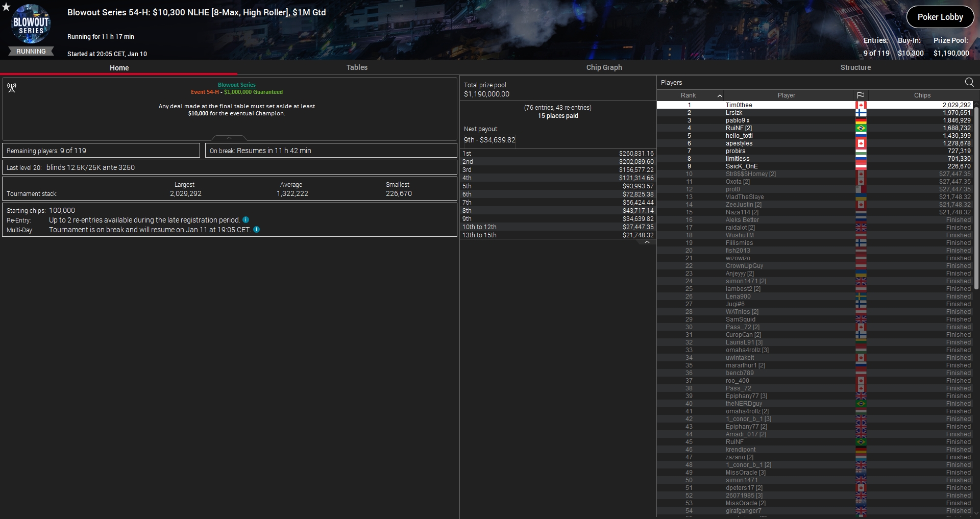Click the favorite star icon
This screenshot has height=519, width=980.
pos(6,7)
